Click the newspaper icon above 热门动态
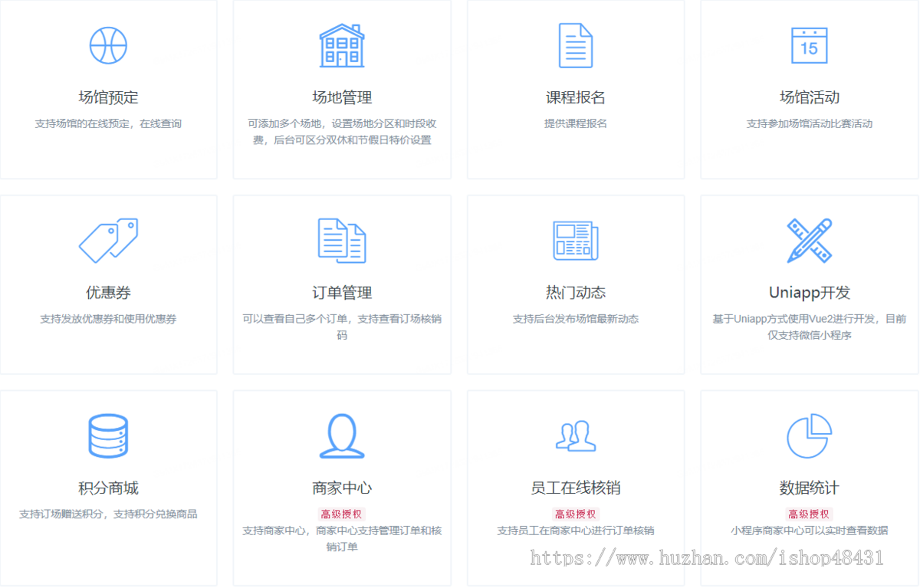Screen dimensions: 920x588 click(575, 241)
